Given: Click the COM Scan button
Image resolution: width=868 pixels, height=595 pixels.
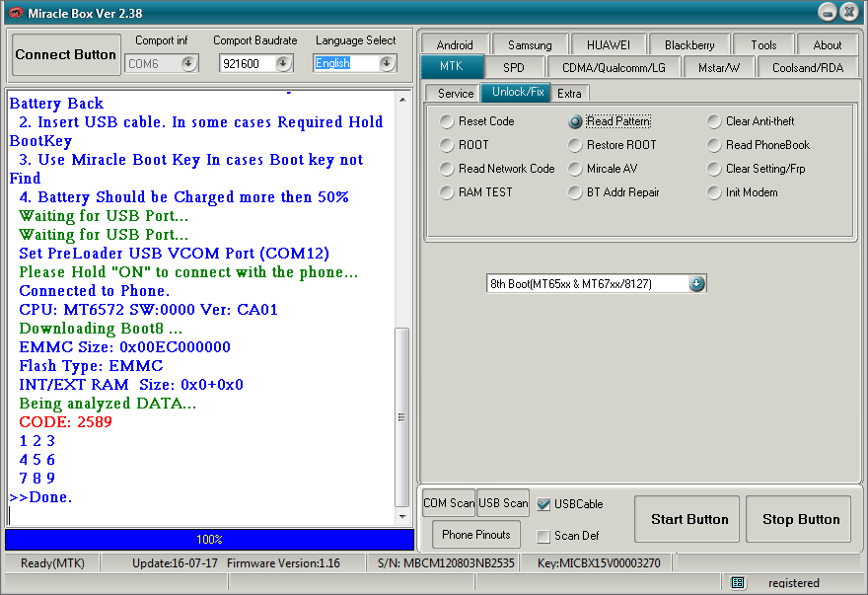Looking at the screenshot, I should tap(449, 503).
